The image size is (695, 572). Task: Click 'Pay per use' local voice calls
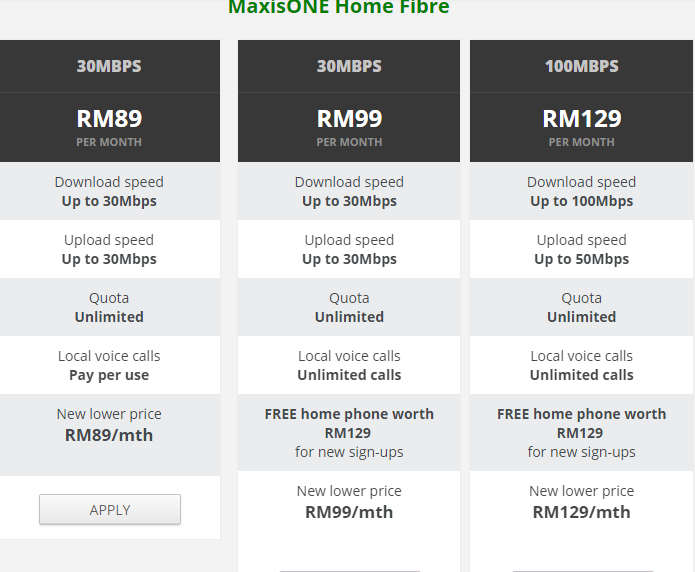[109, 375]
